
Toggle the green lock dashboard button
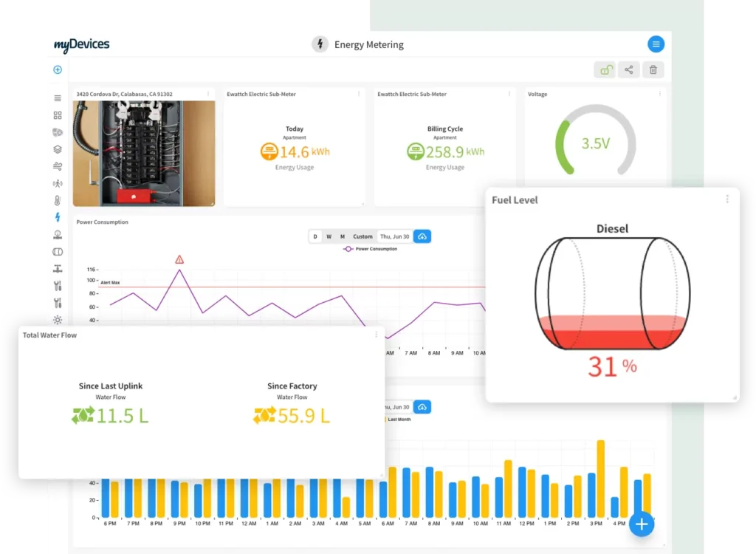pos(605,70)
